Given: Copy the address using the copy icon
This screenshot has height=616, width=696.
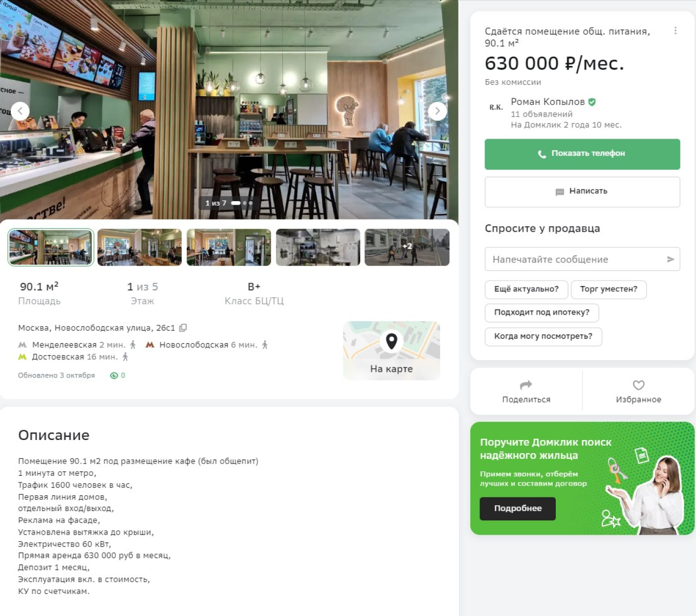Looking at the screenshot, I should point(183,328).
